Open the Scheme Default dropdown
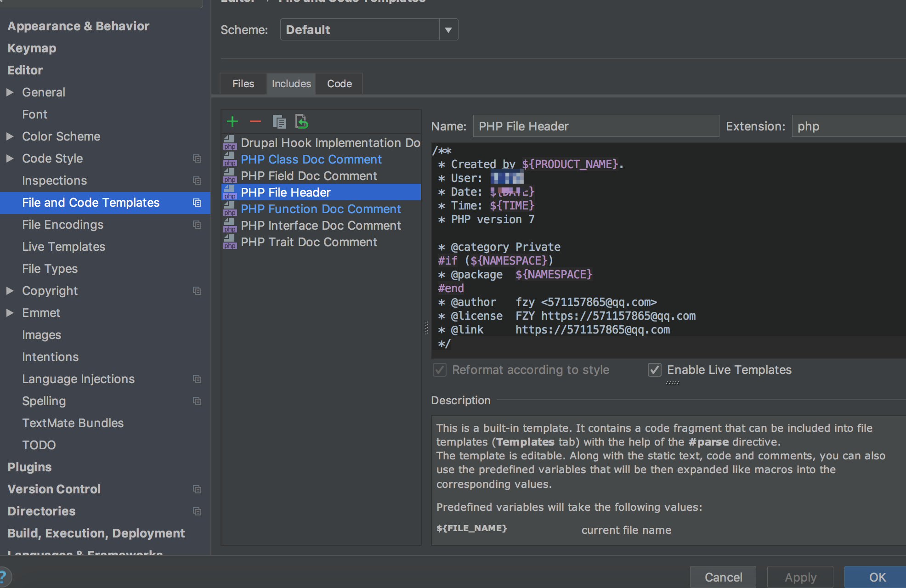The height and width of the screenshot is (588, 906). [448, 30]
